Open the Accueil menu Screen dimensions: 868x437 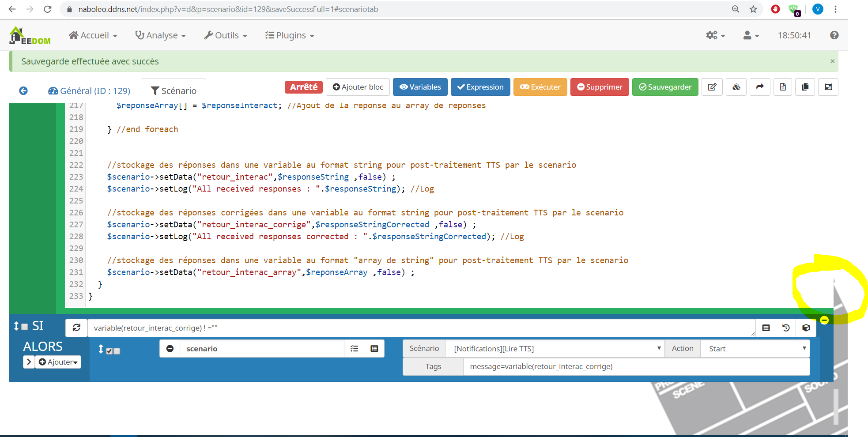(93, 35)
